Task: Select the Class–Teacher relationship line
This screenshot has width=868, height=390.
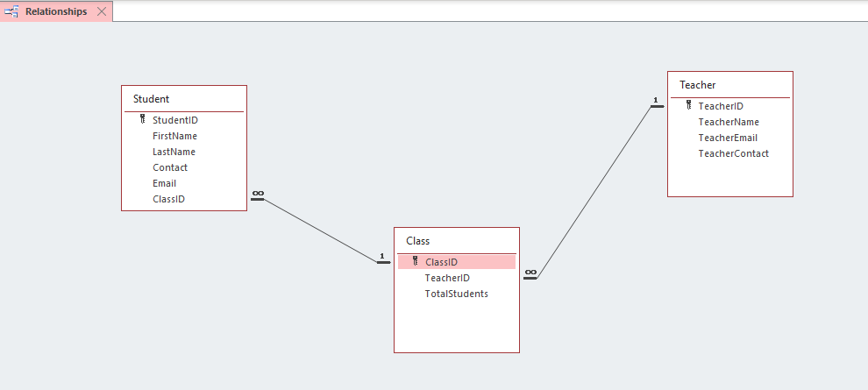Action: 594,193
